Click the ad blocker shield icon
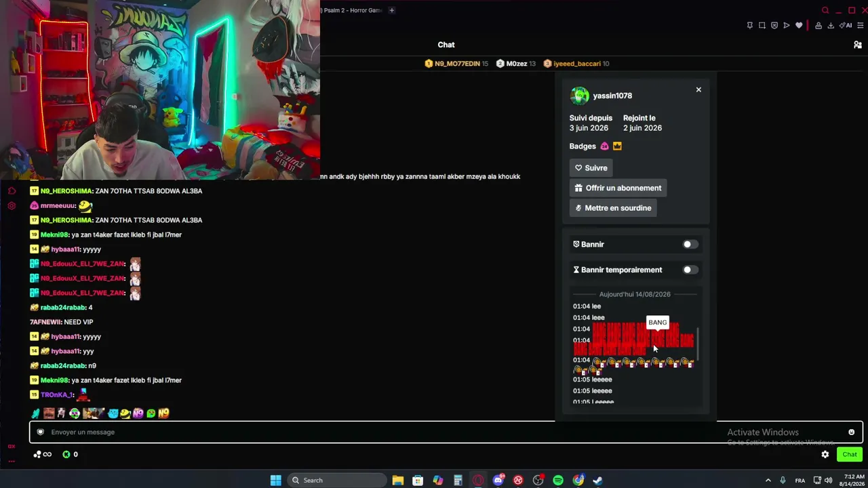The width and height of the screenshot is (868, 488). (774, 26)
